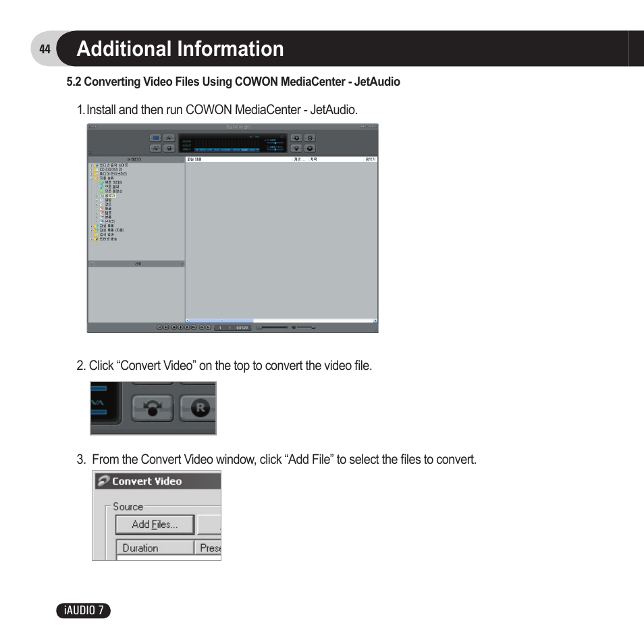The width and height of the screenshot is (644, 644).
Task: Expand the CD 라이브러리 tree node
Action: click(91, 169)
